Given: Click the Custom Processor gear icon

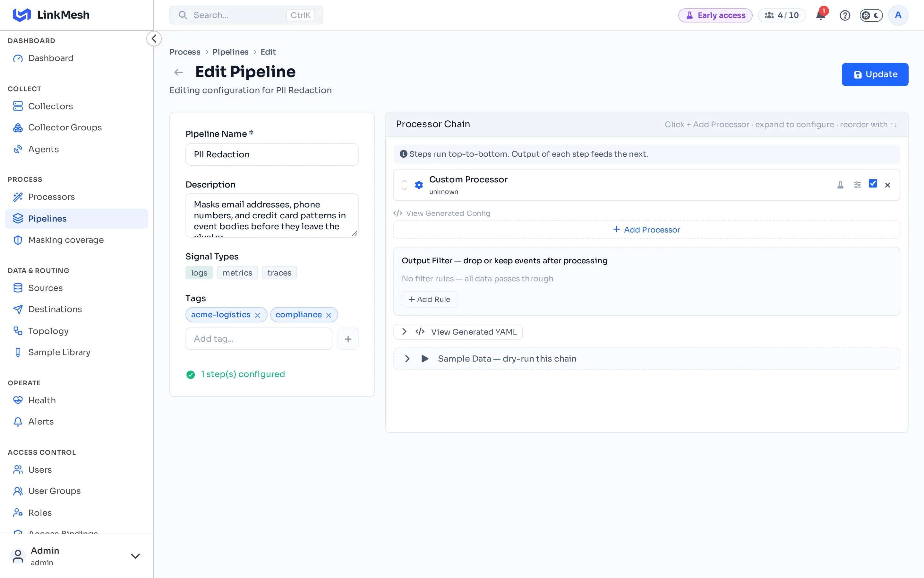Looking at the screenshot, I should (419, 185).
